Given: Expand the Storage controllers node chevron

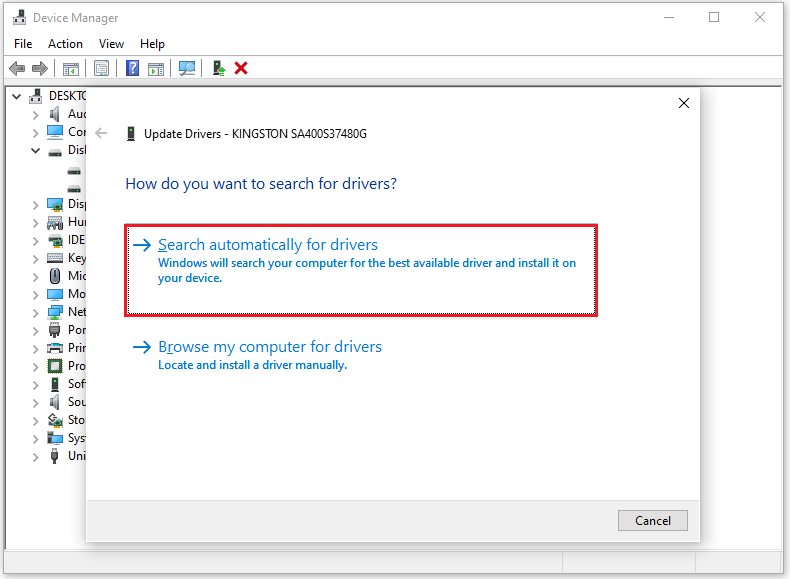Looking at the screenshot, I should (x=35, y=421).
